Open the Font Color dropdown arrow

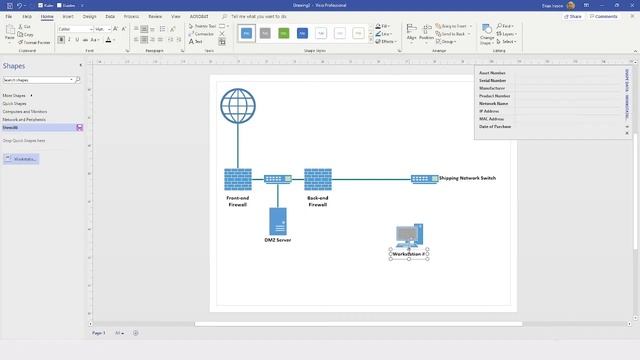tap(114, 40)
